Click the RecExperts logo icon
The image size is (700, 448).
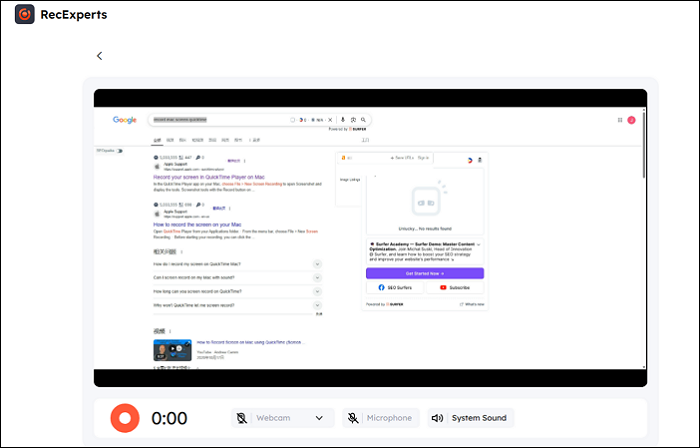[x=25, y=14]
